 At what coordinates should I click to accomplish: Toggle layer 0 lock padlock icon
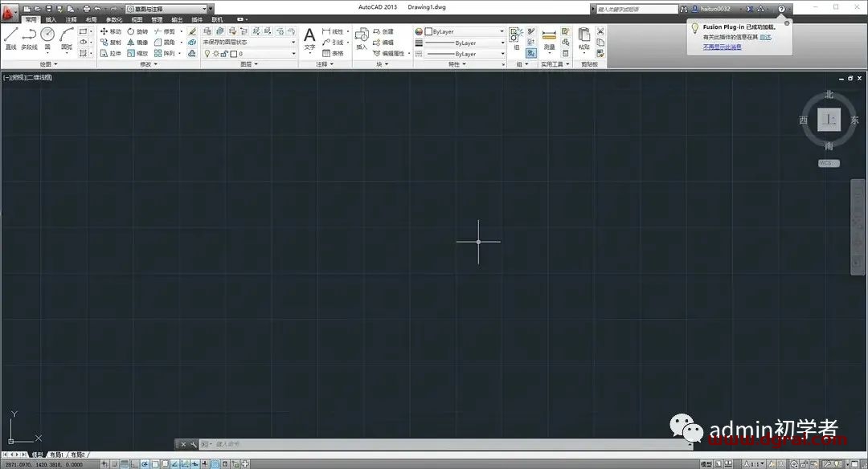click(x=225, y=54)
